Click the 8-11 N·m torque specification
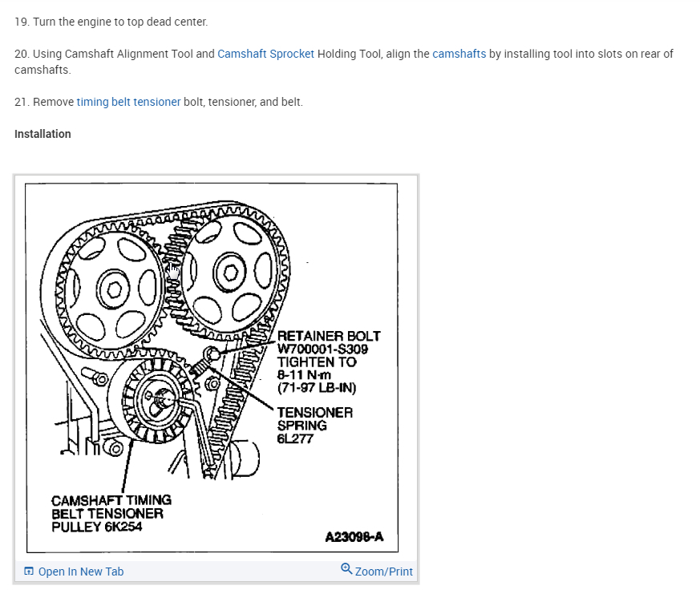700x602 pixels. click(x=304, y=375)
